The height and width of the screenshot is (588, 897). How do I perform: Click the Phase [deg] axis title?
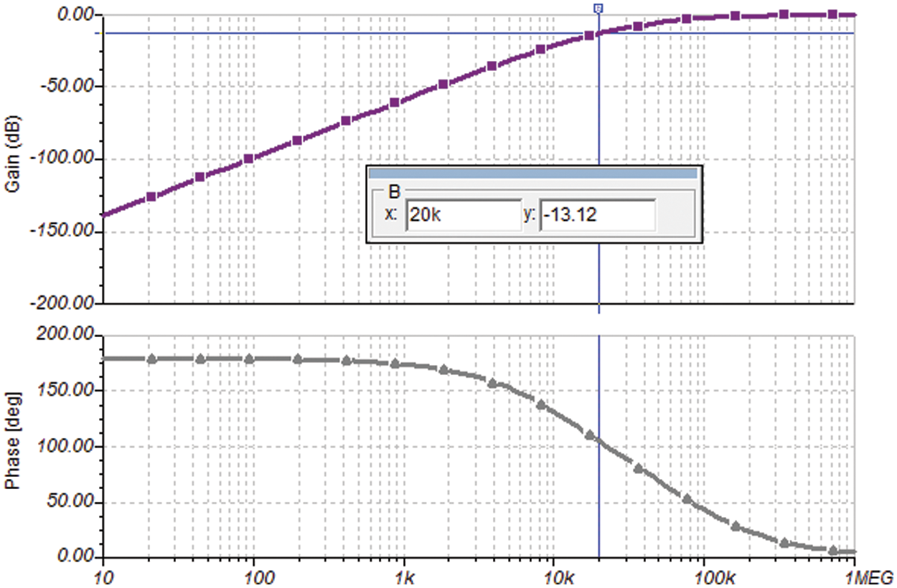click(12, 446)
